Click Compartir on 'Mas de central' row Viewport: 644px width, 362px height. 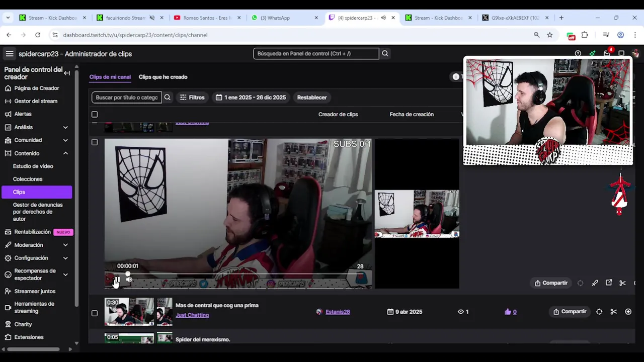click(570, 312)
